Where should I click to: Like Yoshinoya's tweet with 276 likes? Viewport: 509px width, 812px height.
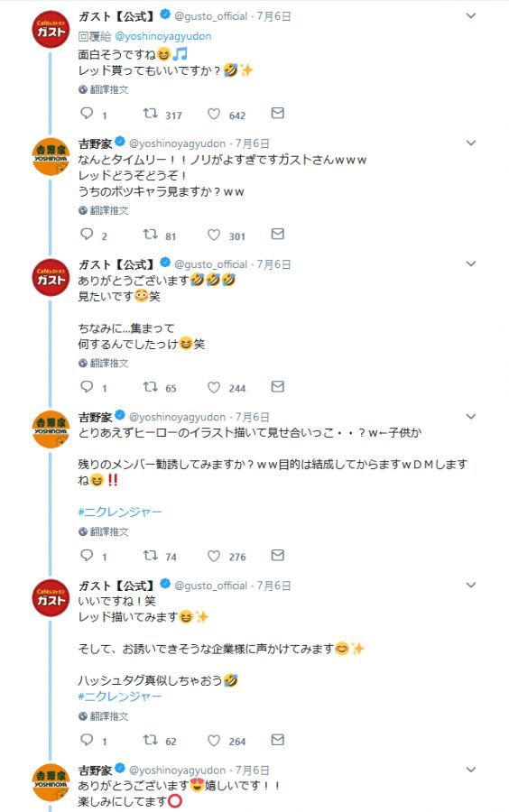point(214,556)
